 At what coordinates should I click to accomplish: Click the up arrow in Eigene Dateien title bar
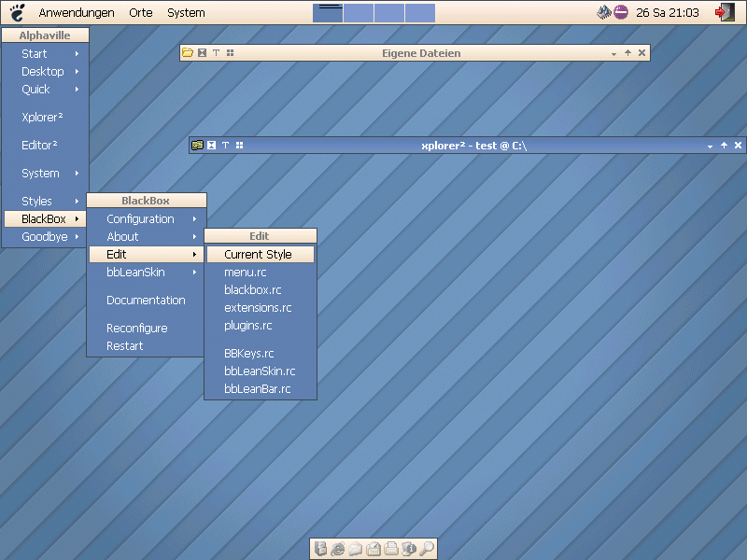[627, 52]
